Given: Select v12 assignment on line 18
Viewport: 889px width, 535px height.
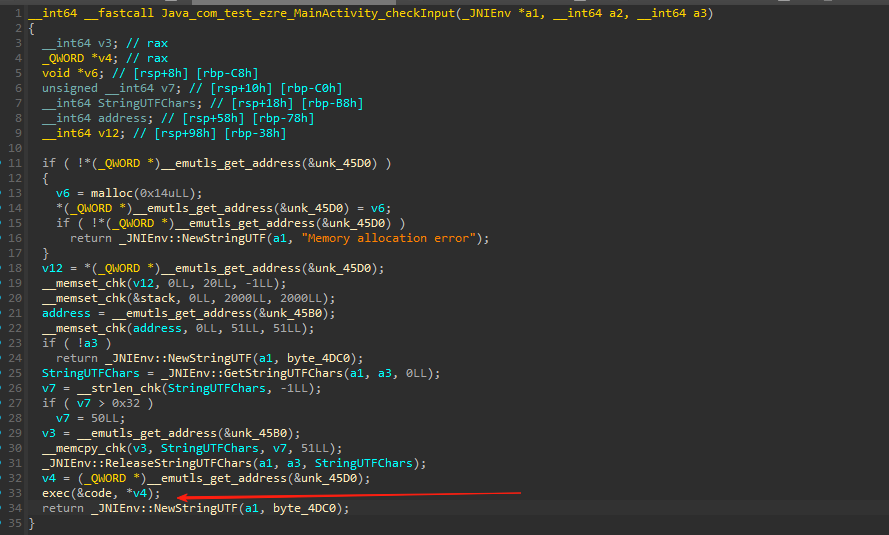Looking at the screenshot, I should click(52, 268).
